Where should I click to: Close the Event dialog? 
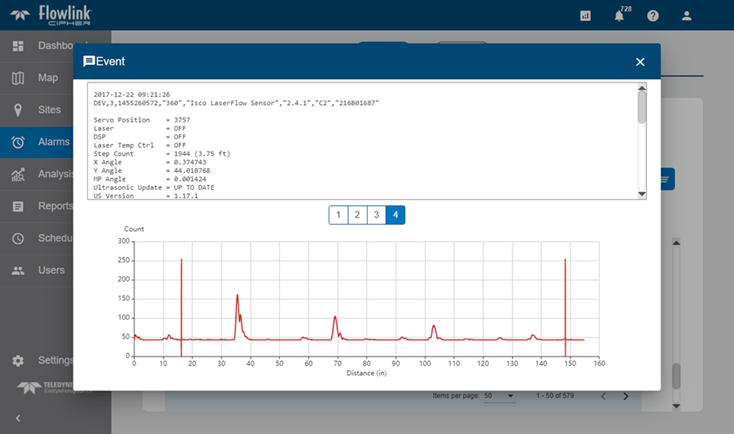click(x=640, y=62)
